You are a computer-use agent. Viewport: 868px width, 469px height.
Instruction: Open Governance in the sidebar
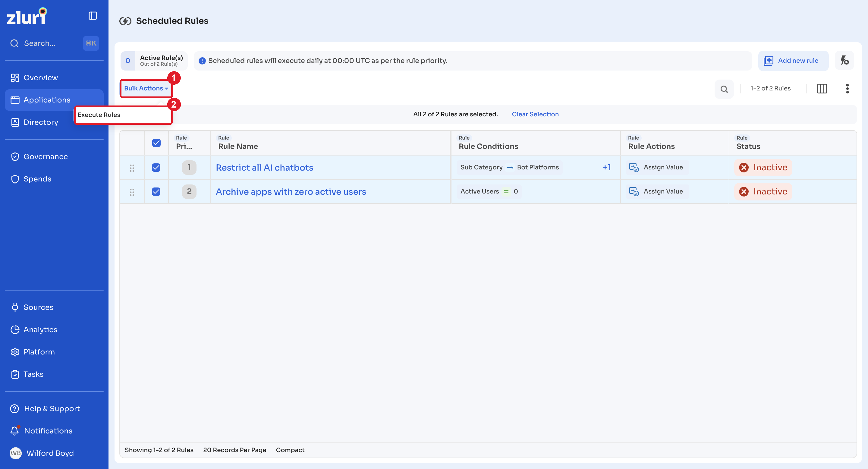pos(54,157)
